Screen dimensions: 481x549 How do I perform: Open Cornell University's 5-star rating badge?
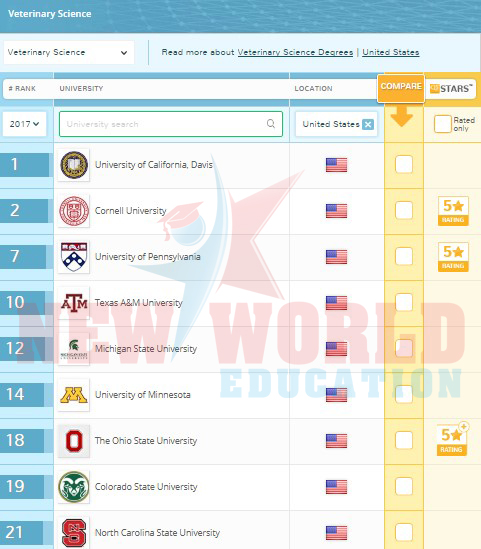(453, 211)
